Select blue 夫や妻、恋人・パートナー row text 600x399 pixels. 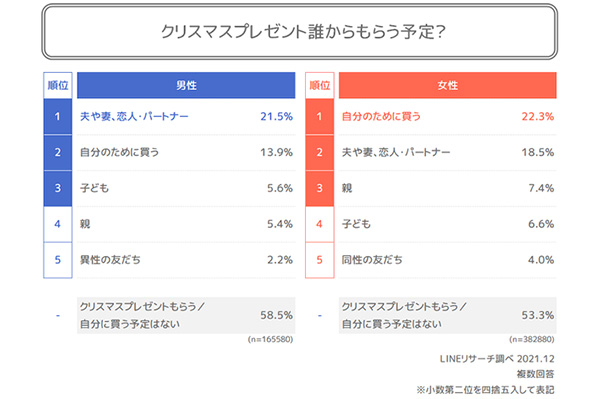click(134, 116)
